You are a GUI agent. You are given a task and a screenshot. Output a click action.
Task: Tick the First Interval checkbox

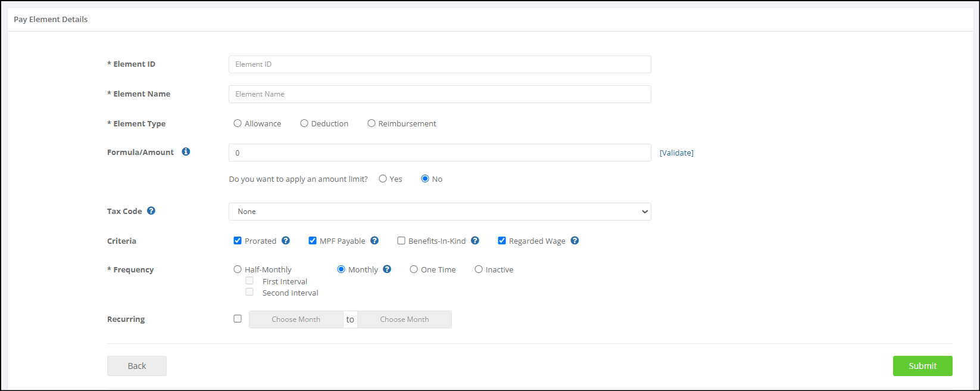click(x=249, y=281)
